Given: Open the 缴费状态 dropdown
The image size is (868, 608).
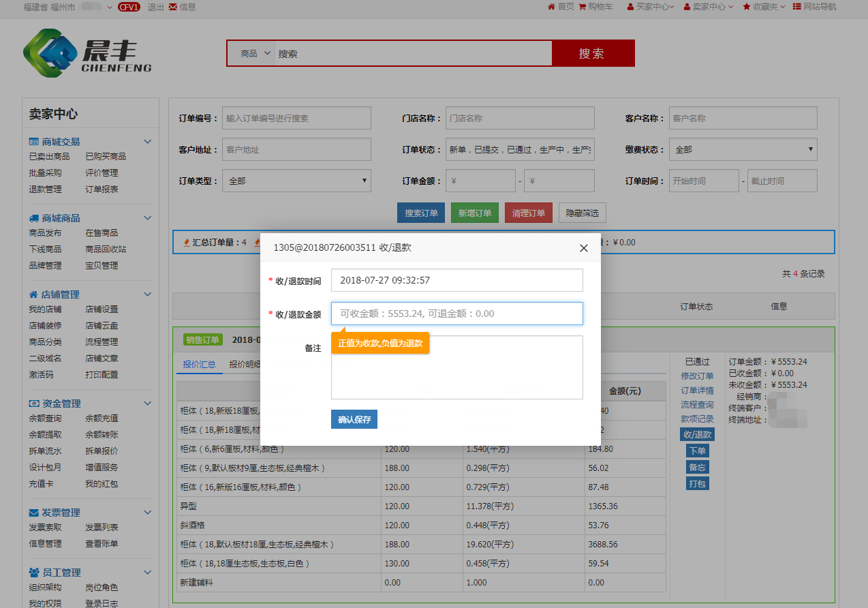Looking at the screenshot, I should point(743,149).
